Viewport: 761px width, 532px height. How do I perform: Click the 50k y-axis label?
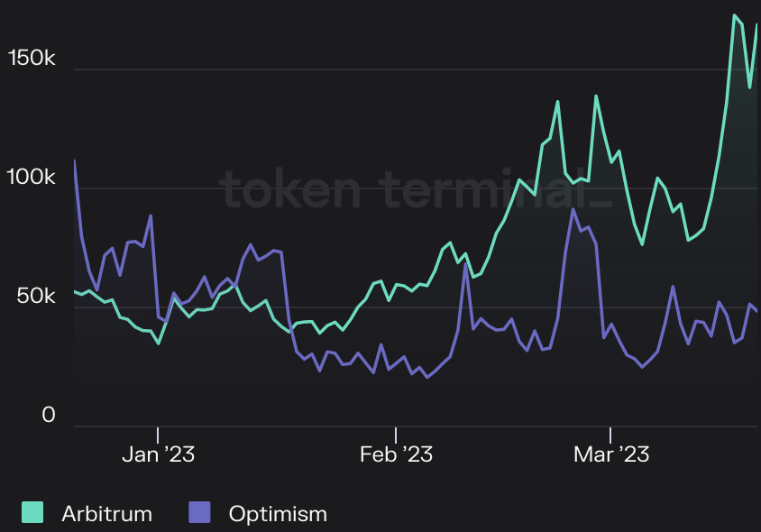36,297
